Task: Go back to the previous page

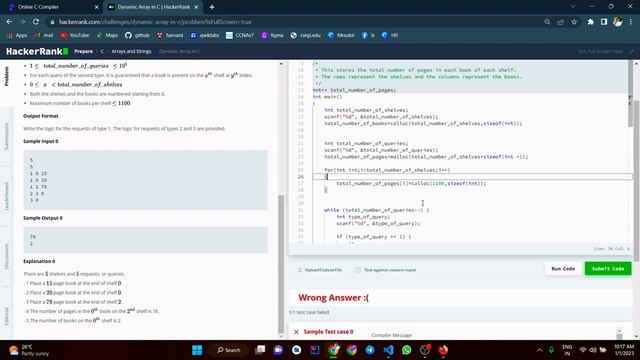Action: pos(9,22)
